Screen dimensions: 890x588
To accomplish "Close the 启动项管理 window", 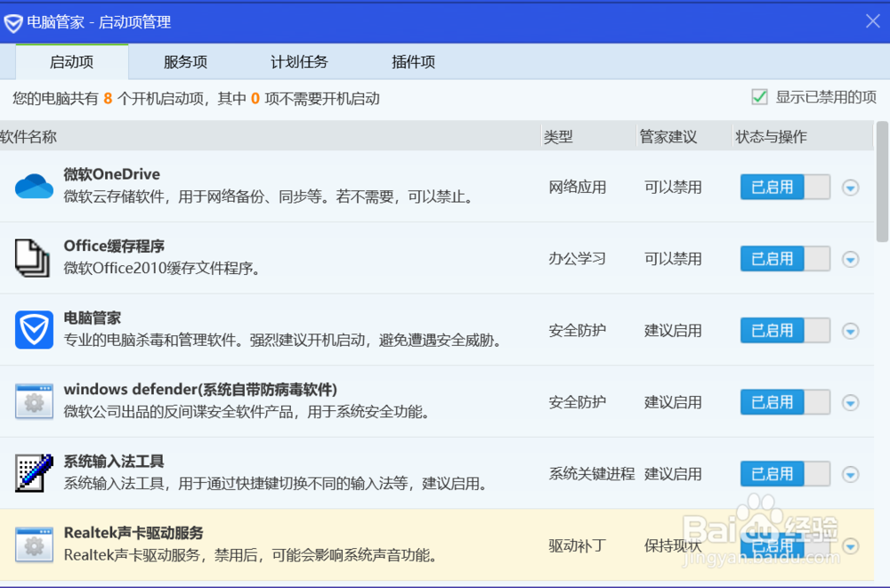I will (873, 21).
